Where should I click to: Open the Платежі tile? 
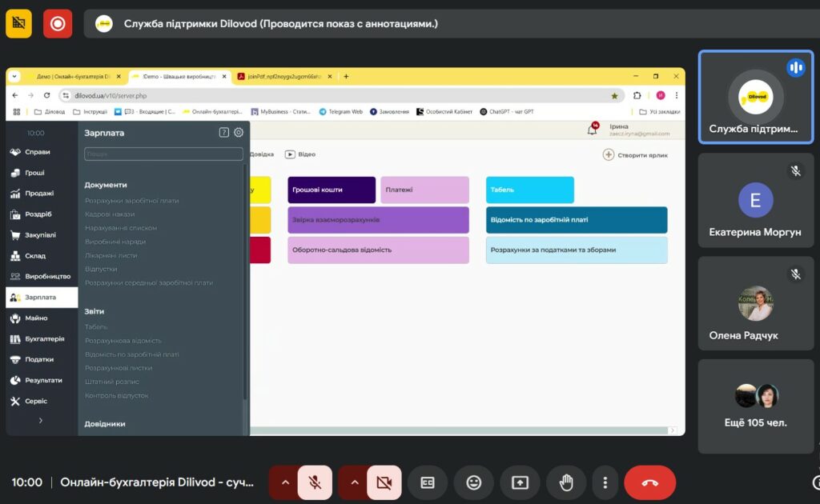[424, 190]
